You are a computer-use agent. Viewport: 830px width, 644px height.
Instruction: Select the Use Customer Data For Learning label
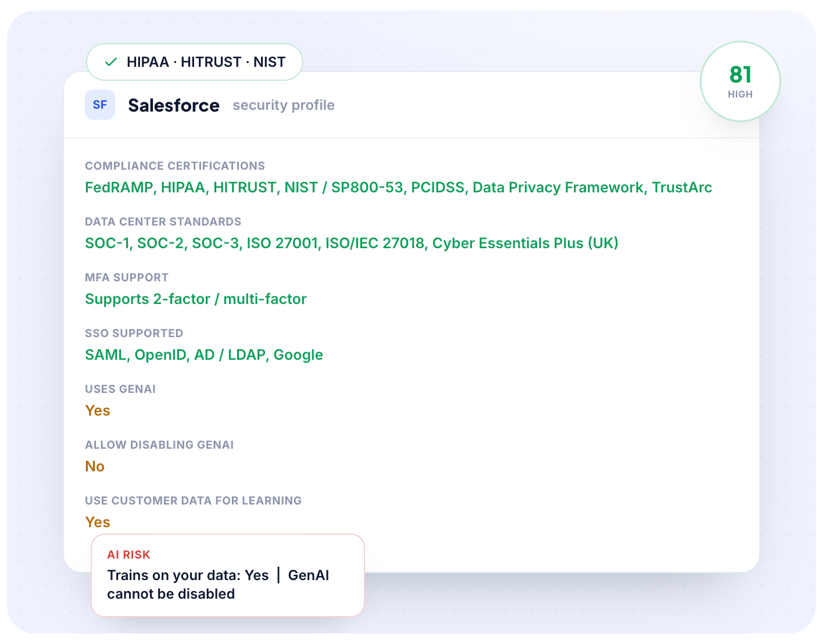point(193,500)
